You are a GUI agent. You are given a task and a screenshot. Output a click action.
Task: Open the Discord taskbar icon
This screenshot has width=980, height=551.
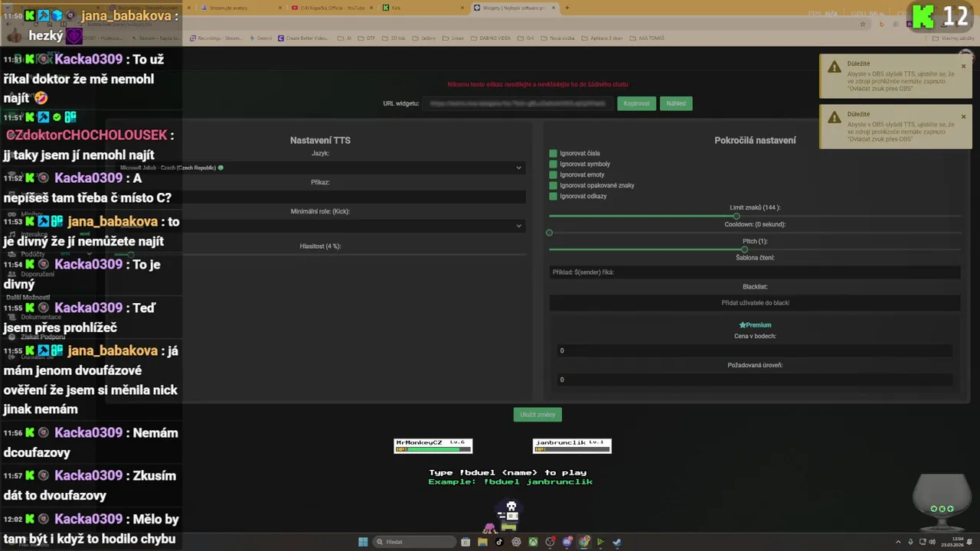click(x=567, y=542)
